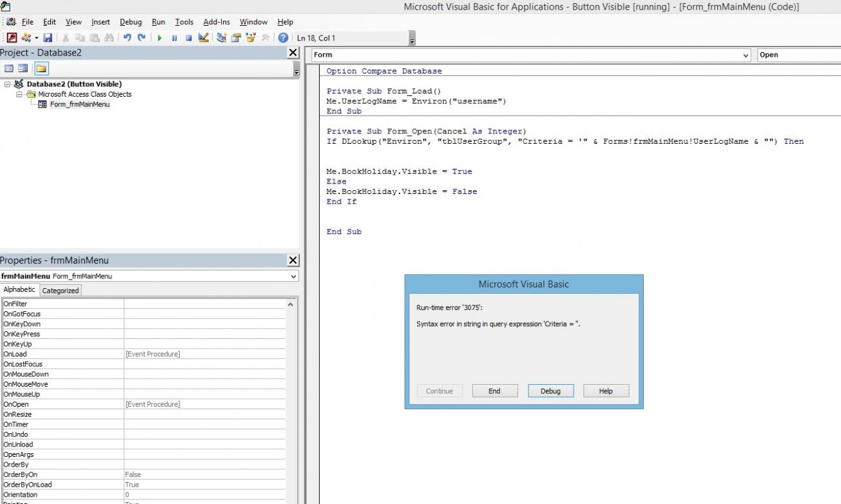Click the blue Help question mark icon
The image size is (841, 504).
tap(283, 38)
